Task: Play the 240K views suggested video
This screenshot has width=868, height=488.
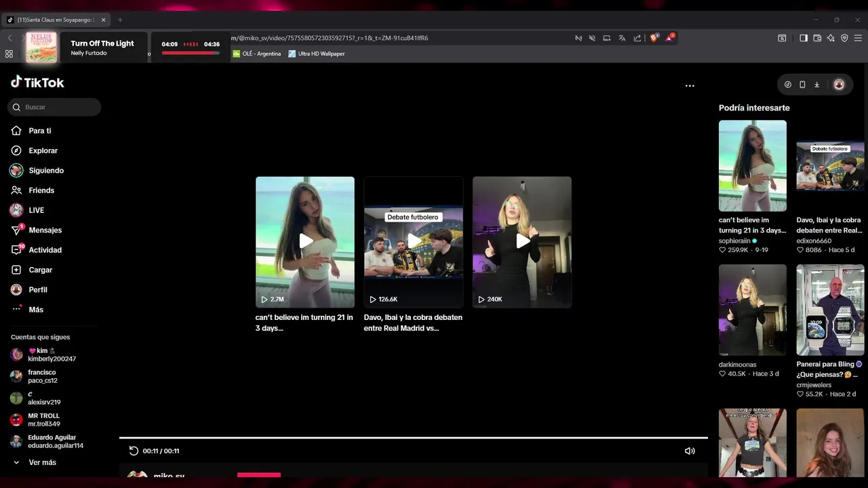Action: pyautogui.click(x=522, y=242)
